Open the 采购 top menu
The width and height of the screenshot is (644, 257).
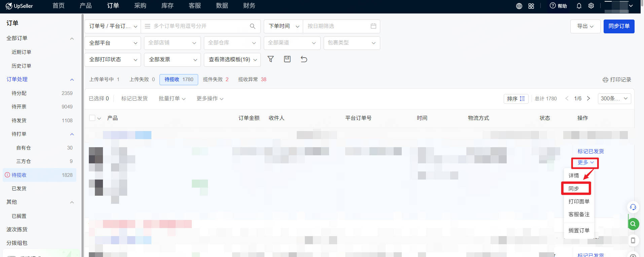[140, 6]
